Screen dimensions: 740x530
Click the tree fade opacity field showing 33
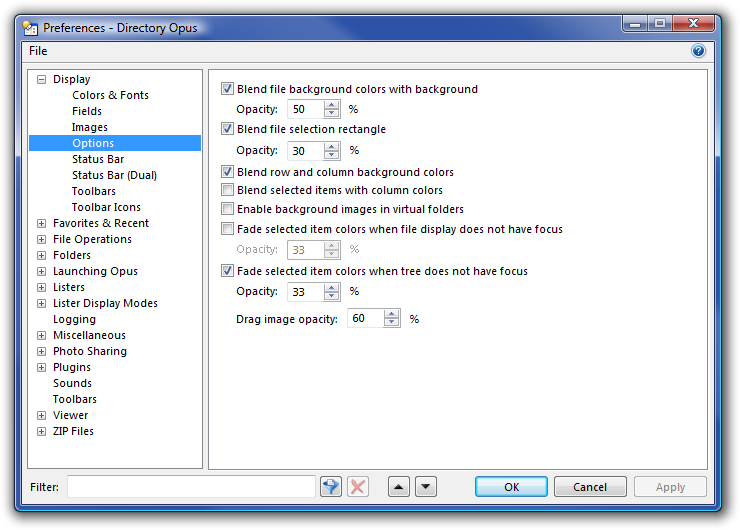pos(306,292)
